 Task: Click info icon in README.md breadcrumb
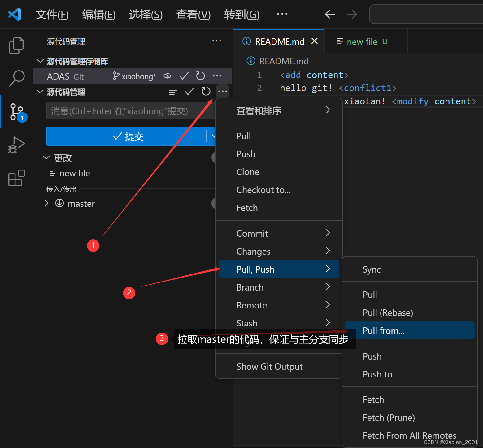251,61
